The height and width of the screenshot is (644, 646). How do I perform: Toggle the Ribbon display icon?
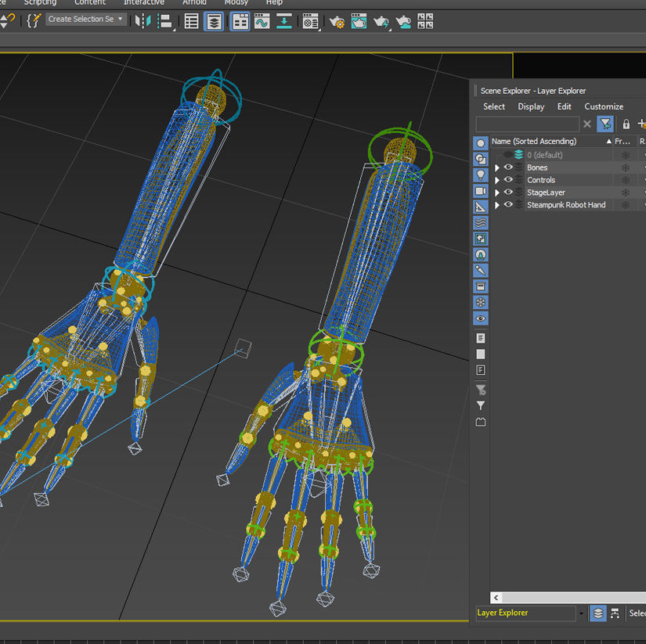[x=240, y=21]
